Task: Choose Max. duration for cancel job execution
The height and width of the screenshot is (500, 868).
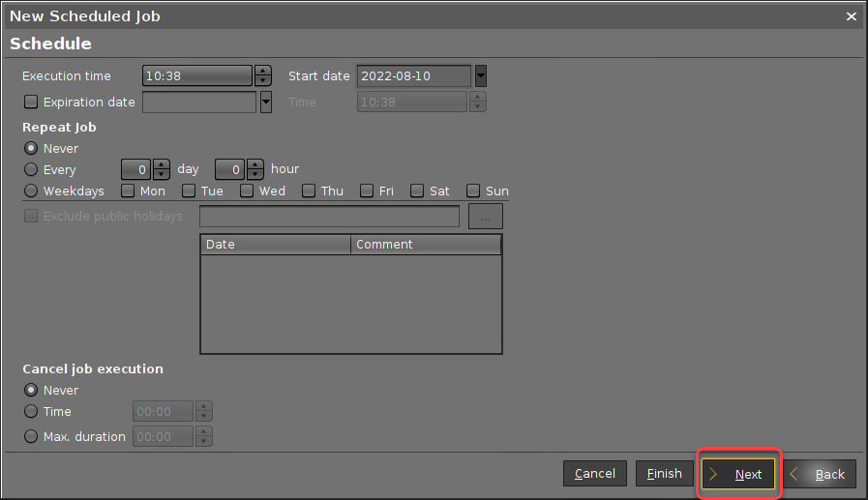Action: point(31,436)
